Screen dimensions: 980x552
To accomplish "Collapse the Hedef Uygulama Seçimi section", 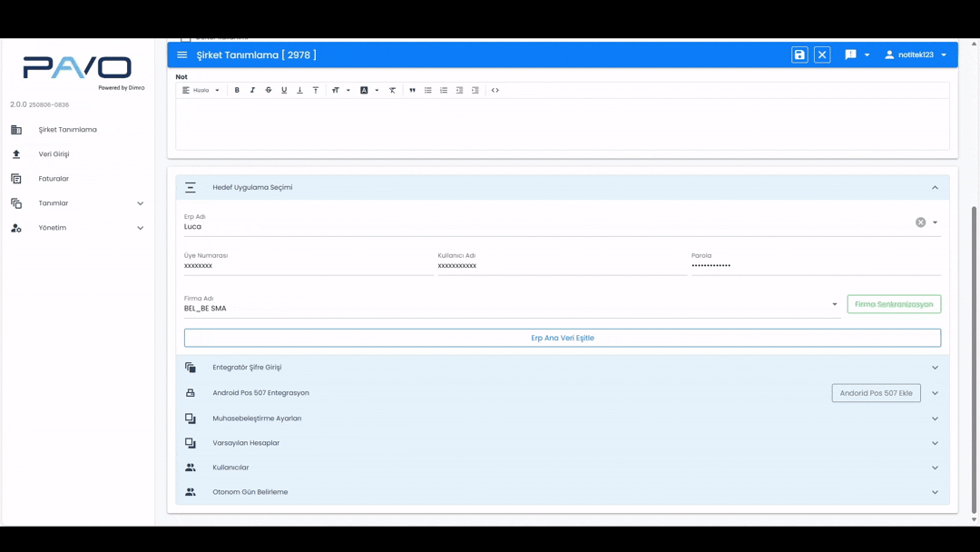I will pos(935,188).
